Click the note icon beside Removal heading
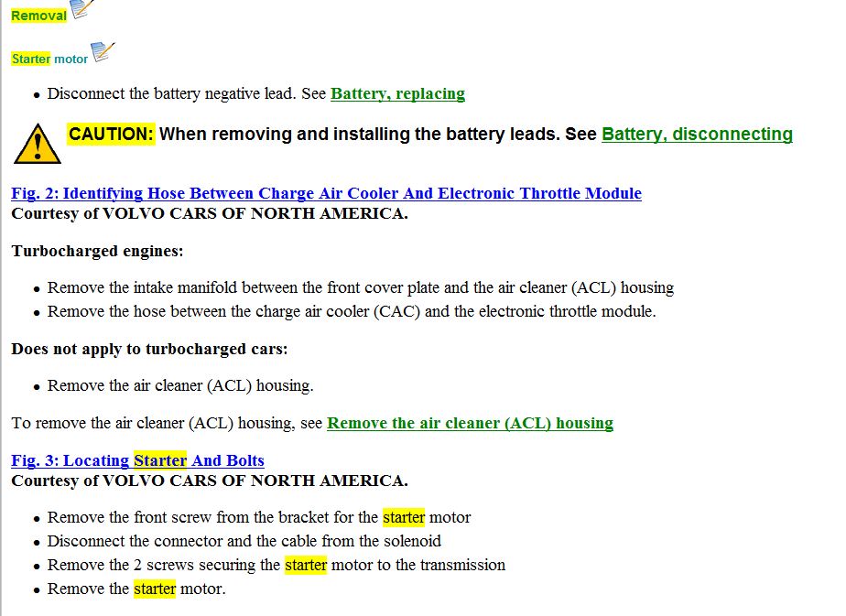This screenshot has width=846, height=616. [x=82, y=9]
